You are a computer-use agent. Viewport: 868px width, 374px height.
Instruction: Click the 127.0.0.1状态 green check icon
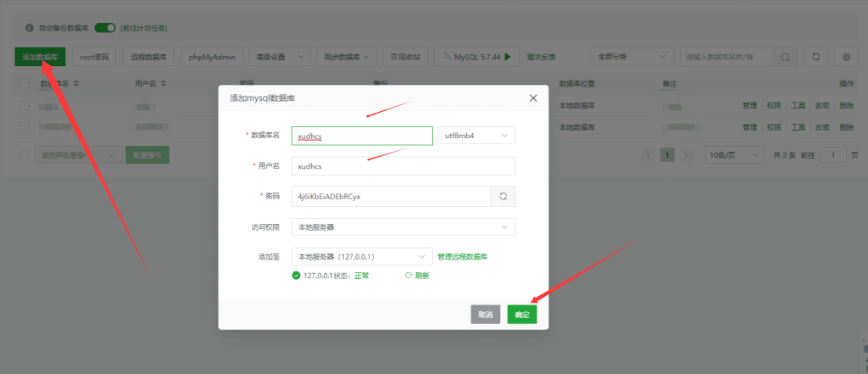point(296,276)
